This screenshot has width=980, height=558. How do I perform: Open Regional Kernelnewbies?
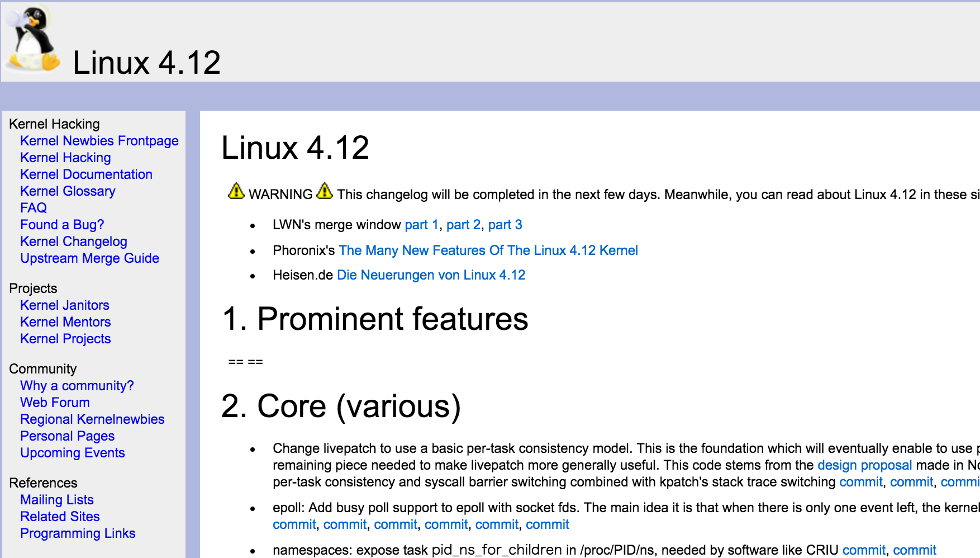click(x=92, y=419)
